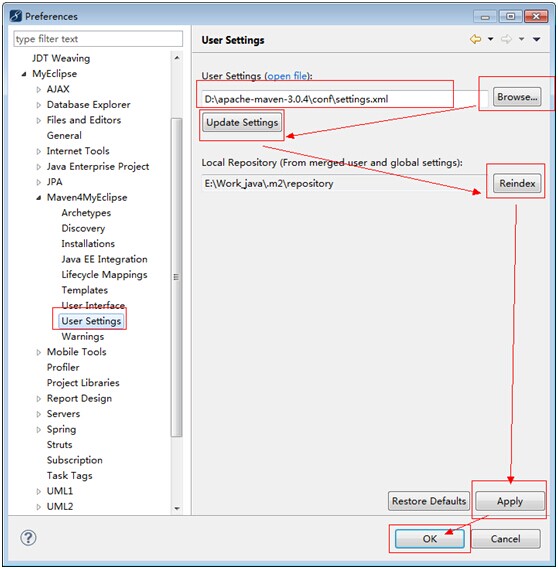The width and height of the screenshot is (558, 569).
Task: Select Warnings tree item
Action: (83, 337)
